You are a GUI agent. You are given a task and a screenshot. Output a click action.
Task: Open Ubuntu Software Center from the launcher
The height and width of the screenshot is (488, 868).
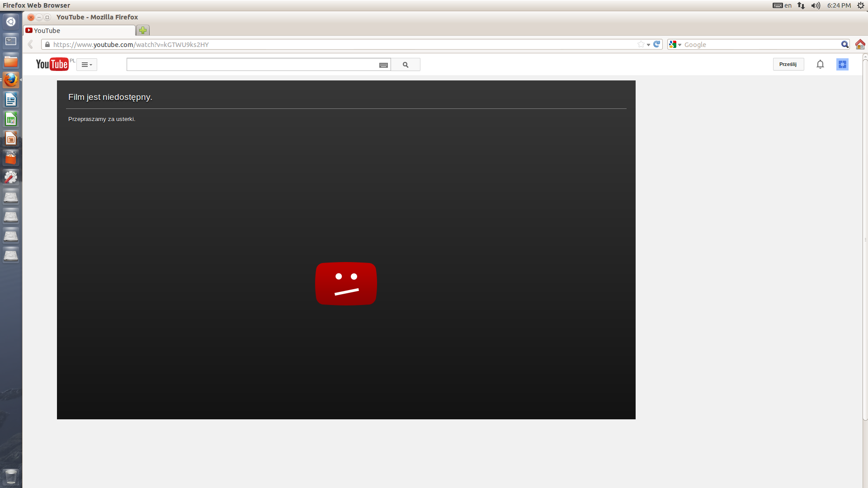(x=11, y=158)
